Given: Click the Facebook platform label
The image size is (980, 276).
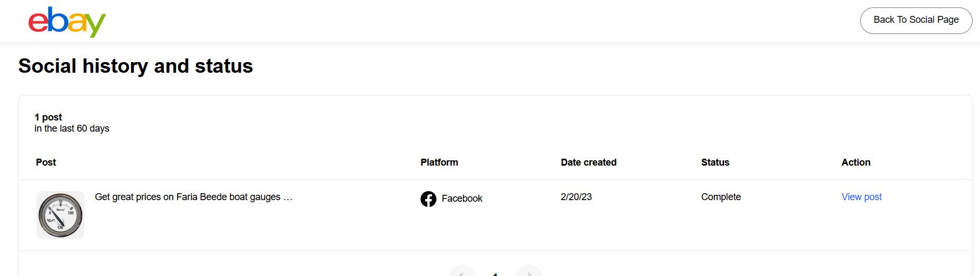Looking at the screenshot, I should coord(462,199).
